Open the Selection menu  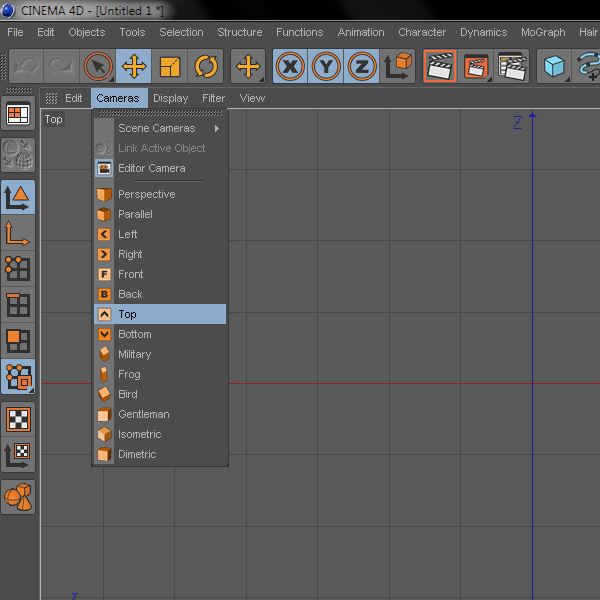click(x=181, y=32)
